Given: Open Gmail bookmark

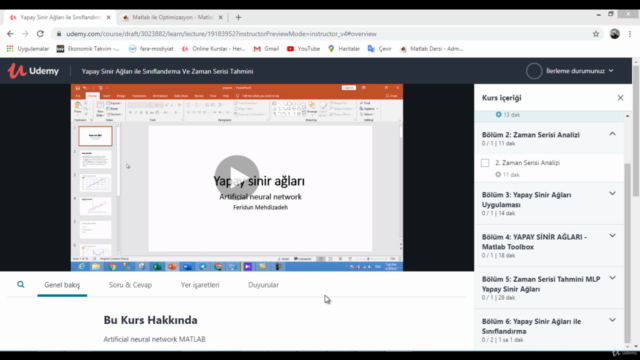Looking at the screenshot, I should tap(266, 49).
